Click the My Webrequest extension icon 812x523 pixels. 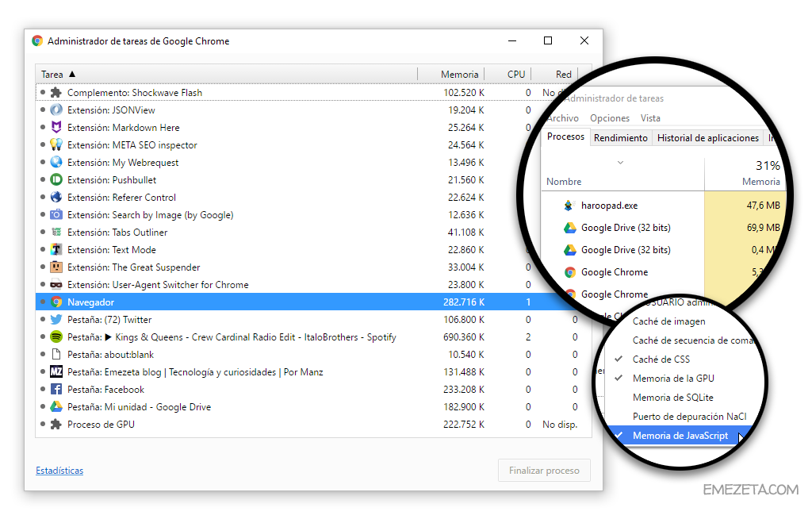56,162
